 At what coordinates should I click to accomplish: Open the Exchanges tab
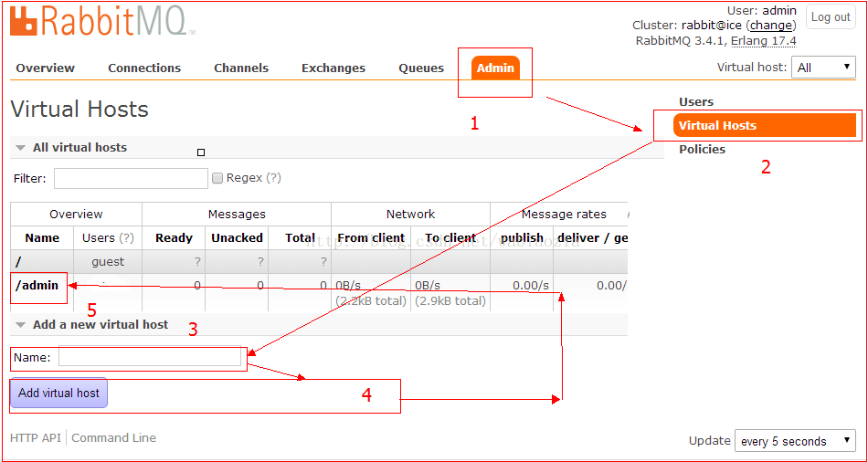tap(333, 68)
